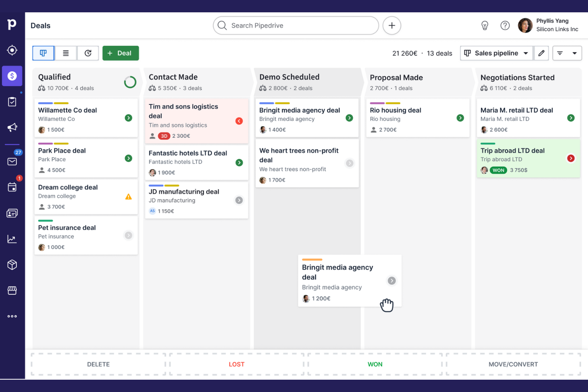Expand details on the Rio housing deal card
Screen dimensions: 588x392
pyautogui.click(x=460, y=118)
